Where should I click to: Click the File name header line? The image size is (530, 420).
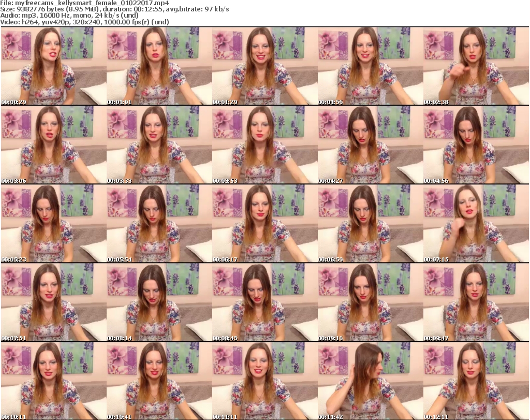click(x=84, y=3)
